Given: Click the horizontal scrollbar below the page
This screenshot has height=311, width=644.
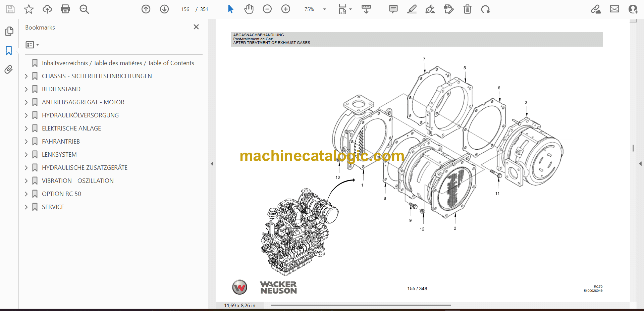Looking at the screenshot, I should 361,305.
